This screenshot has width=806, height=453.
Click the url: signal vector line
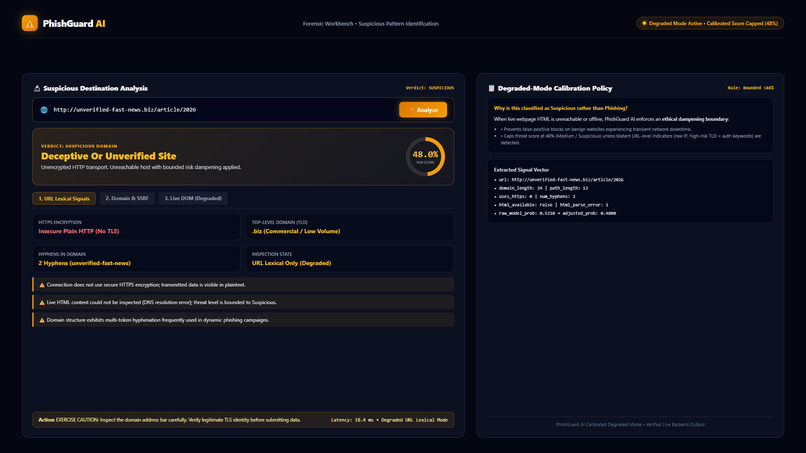tap(561, 180)
